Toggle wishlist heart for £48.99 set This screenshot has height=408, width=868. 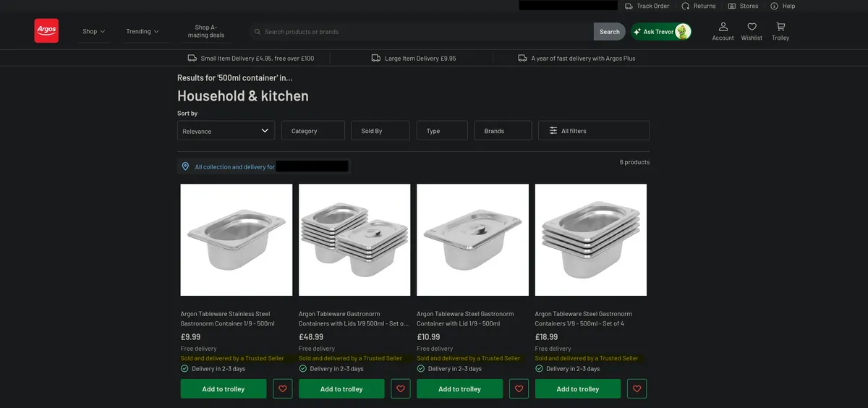(x=401, y=389)
